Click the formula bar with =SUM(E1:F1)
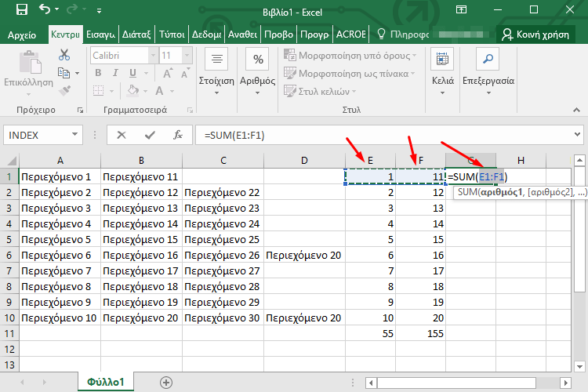588x392 pixels. (383, 135)
